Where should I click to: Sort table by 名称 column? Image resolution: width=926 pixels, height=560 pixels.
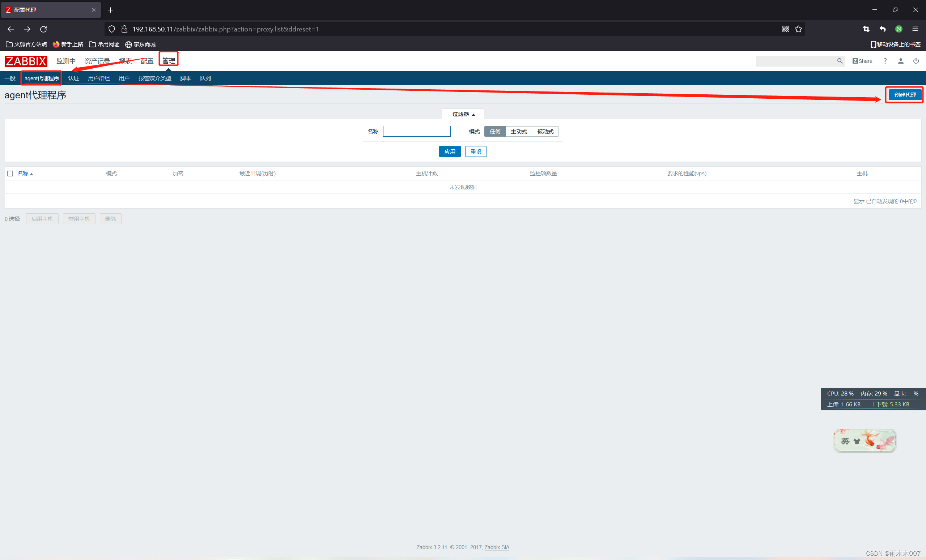[23, 174]
